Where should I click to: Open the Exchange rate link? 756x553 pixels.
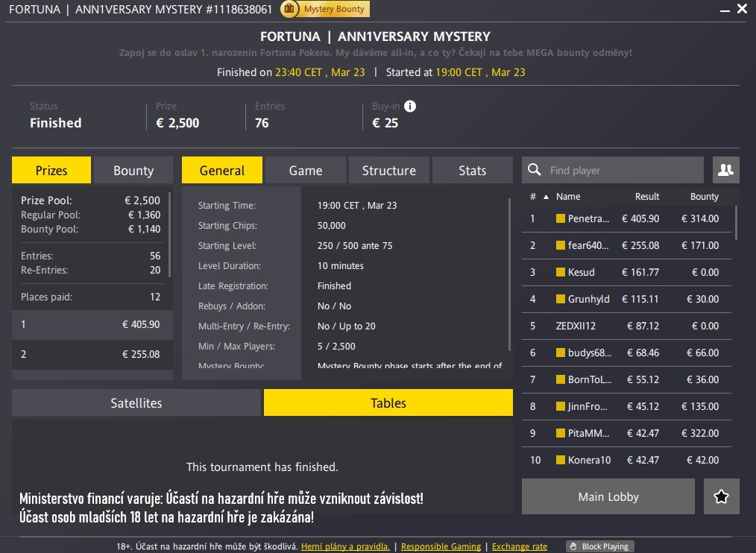[519, 546]
